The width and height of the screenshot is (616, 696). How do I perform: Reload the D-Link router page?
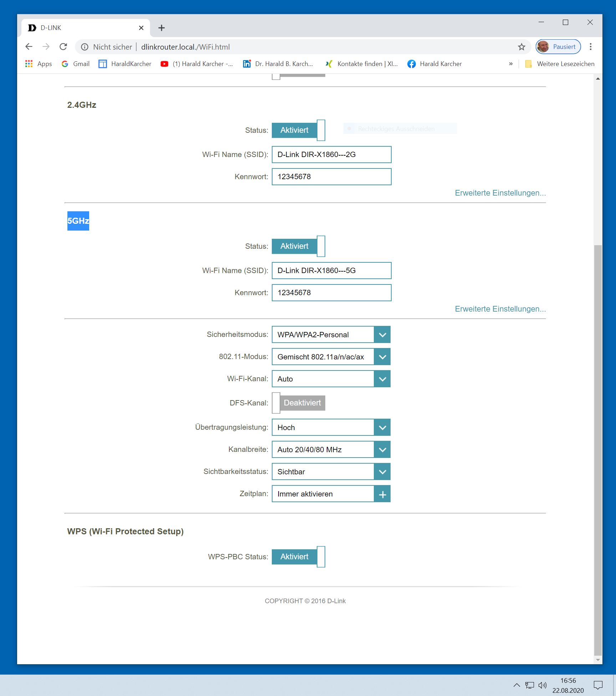point(63,47)
